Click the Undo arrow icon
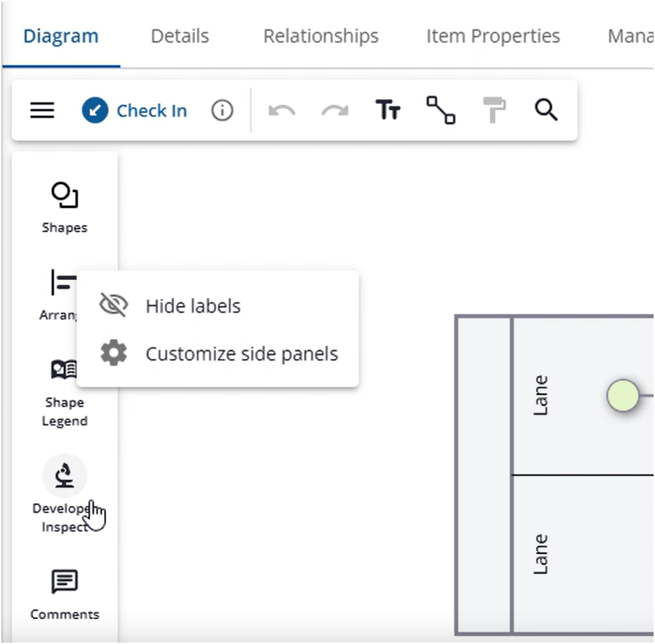 [282, 110]
